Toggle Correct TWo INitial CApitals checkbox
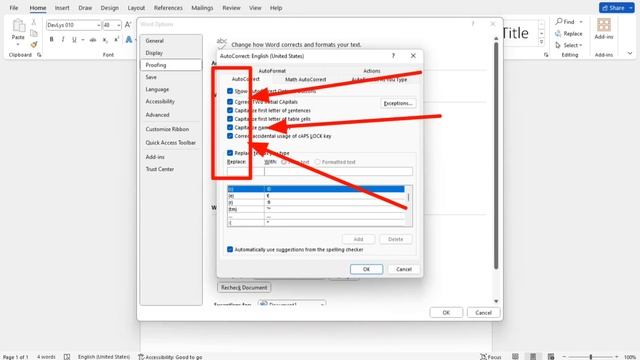The height and width of the screenshot is (360, 640). (x=230, y=102)
